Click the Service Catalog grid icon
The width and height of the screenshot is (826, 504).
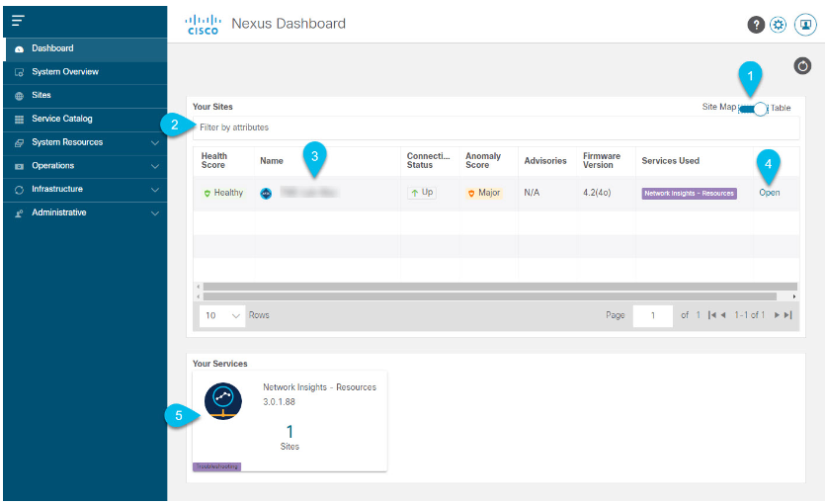pyautogui.click(x=20, y=120)
